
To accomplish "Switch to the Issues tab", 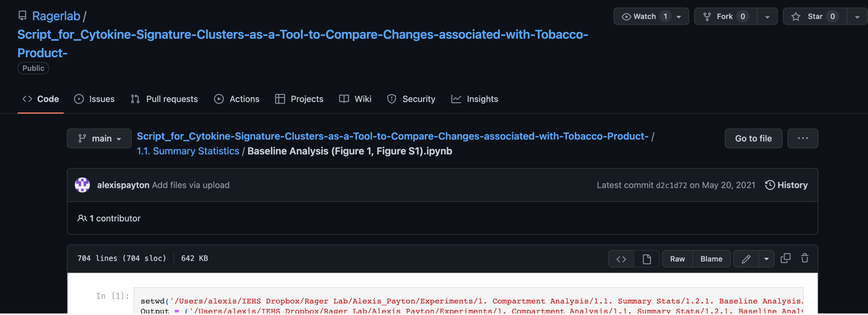I will pos(94,99).
